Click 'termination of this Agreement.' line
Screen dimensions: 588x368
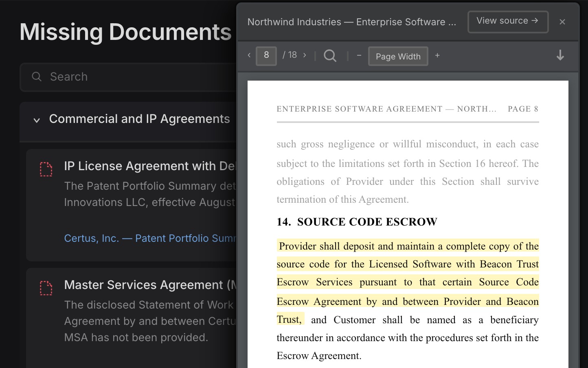(x=342, y=199)
